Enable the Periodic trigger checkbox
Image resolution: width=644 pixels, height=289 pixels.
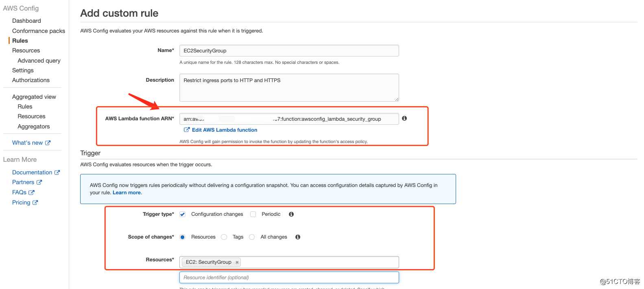click(x=253, y=214)
